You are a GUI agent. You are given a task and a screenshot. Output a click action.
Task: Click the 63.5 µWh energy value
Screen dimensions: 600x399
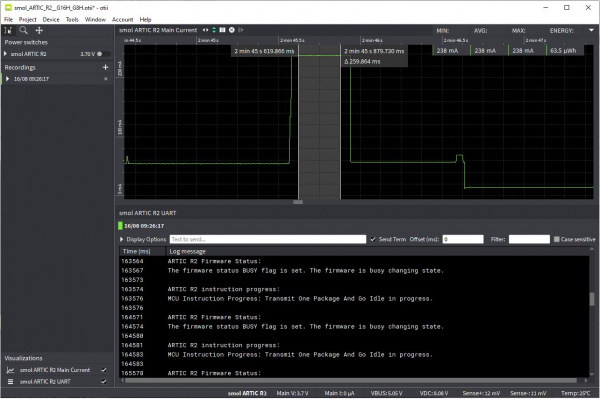point(563,50)
